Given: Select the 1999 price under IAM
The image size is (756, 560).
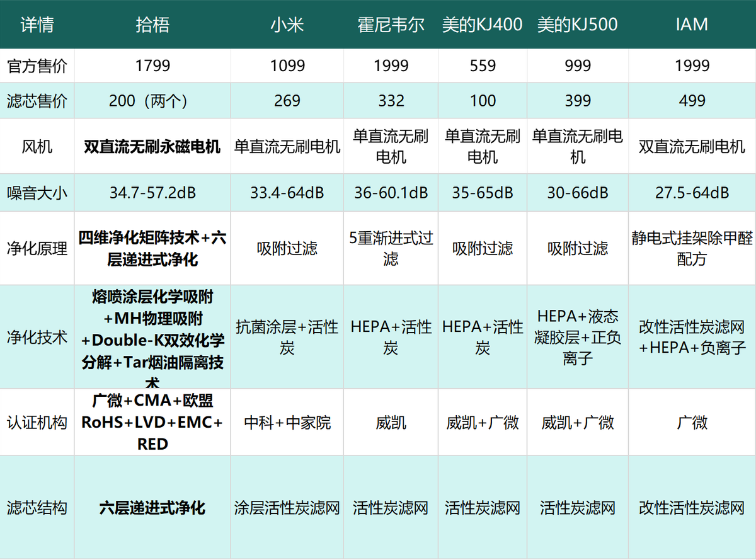Looking at the screenshot, I should tap(692, 66).
